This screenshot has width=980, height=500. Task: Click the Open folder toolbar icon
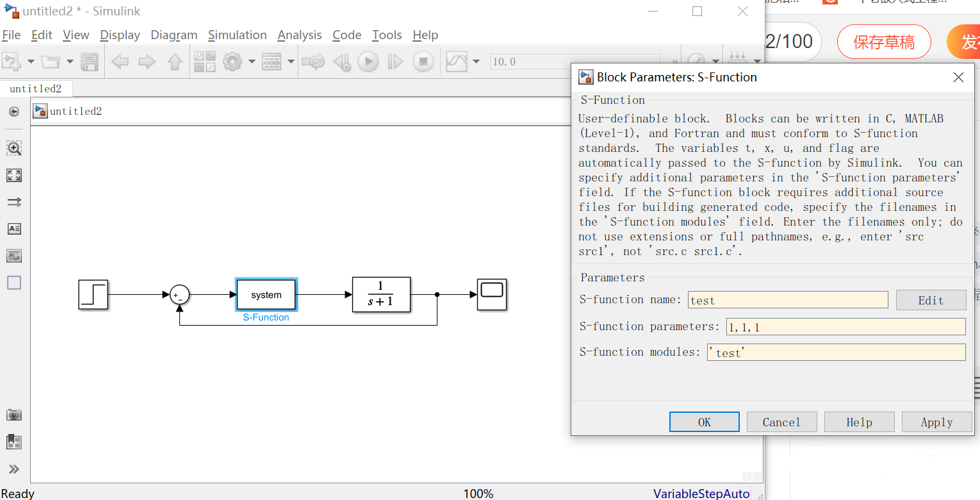50,62
